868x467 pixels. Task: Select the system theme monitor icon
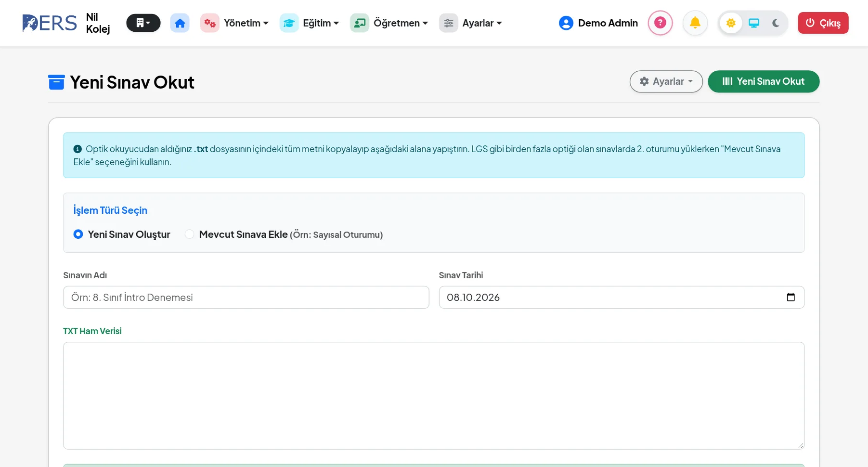point(754,23)
